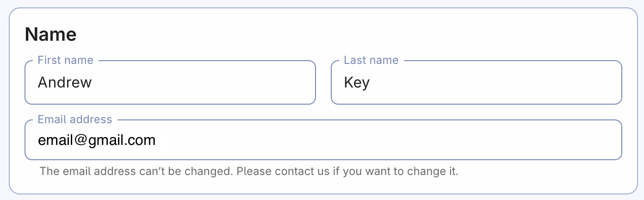Click on the email@gmail.com value
Viewport: 644px width, 200px height.
point(96,140)
